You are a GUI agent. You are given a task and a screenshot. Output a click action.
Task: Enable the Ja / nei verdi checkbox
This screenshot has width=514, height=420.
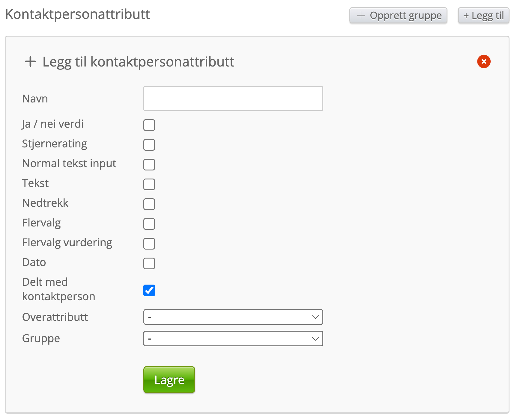(149, 125)
